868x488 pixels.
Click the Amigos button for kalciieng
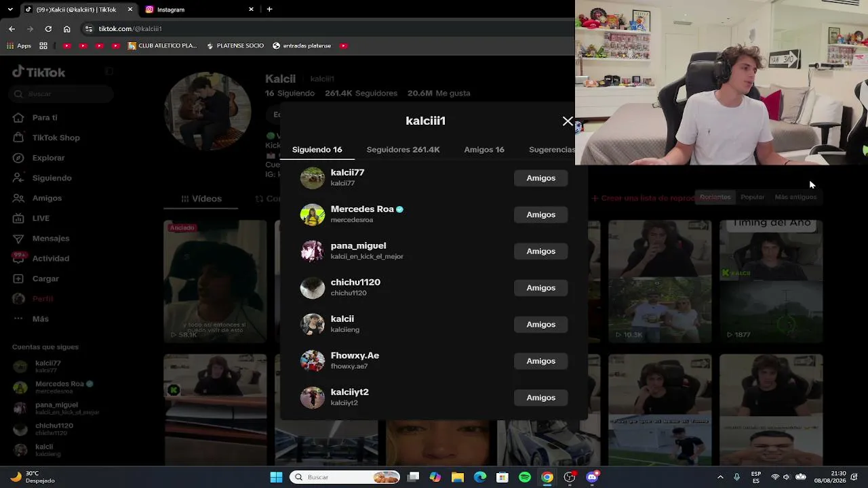[540, 325]
